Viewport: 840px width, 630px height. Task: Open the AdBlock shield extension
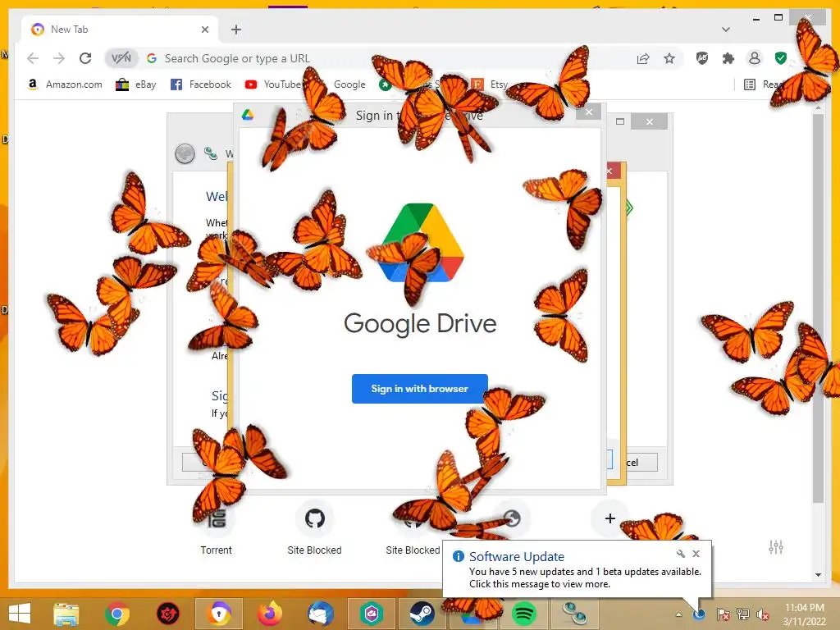click(x=702, y=58)
